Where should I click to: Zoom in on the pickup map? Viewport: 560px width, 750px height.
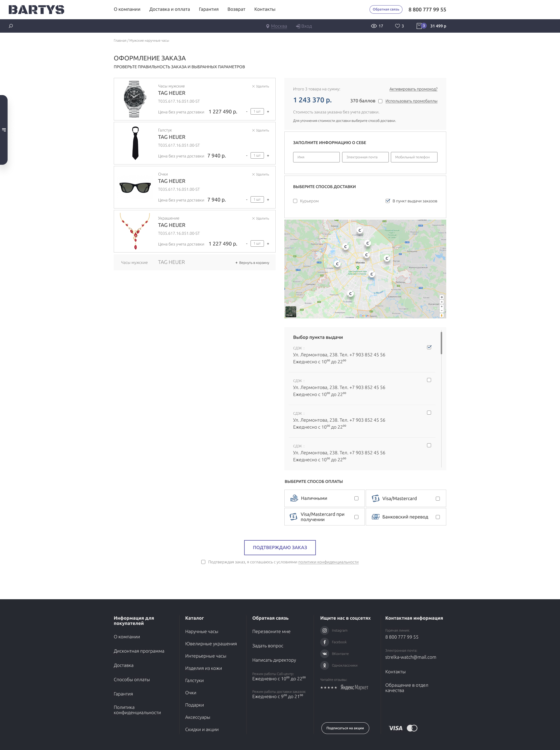[441, 306]
